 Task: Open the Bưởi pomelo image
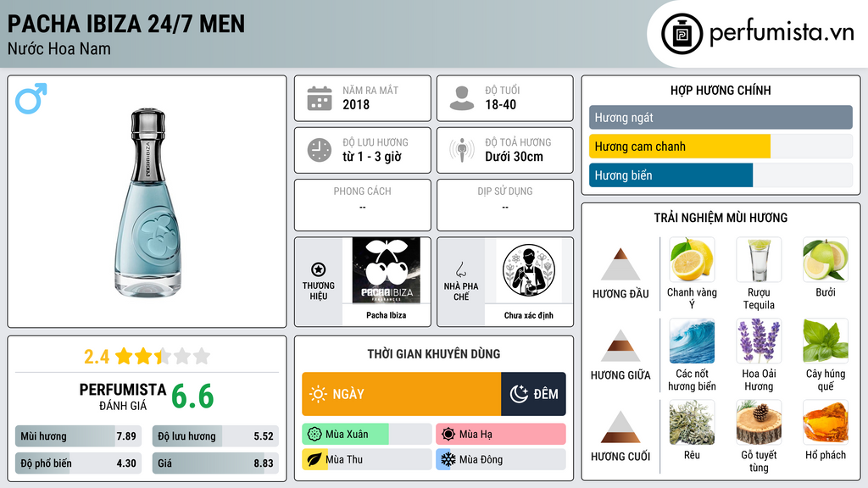[826, 259]
